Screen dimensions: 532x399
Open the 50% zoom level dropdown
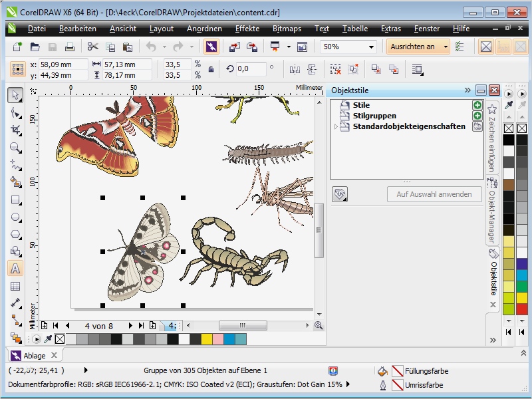tap(370, 47)
